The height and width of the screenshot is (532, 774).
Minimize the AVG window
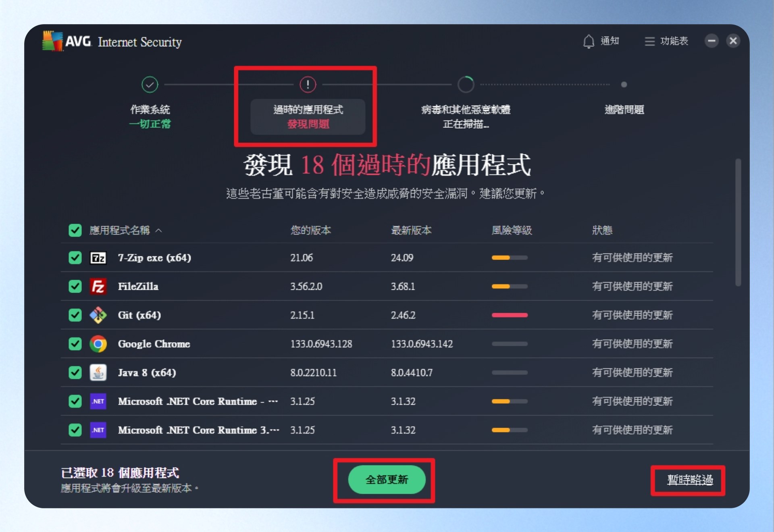pyautogui.click(x=712, y=41)
